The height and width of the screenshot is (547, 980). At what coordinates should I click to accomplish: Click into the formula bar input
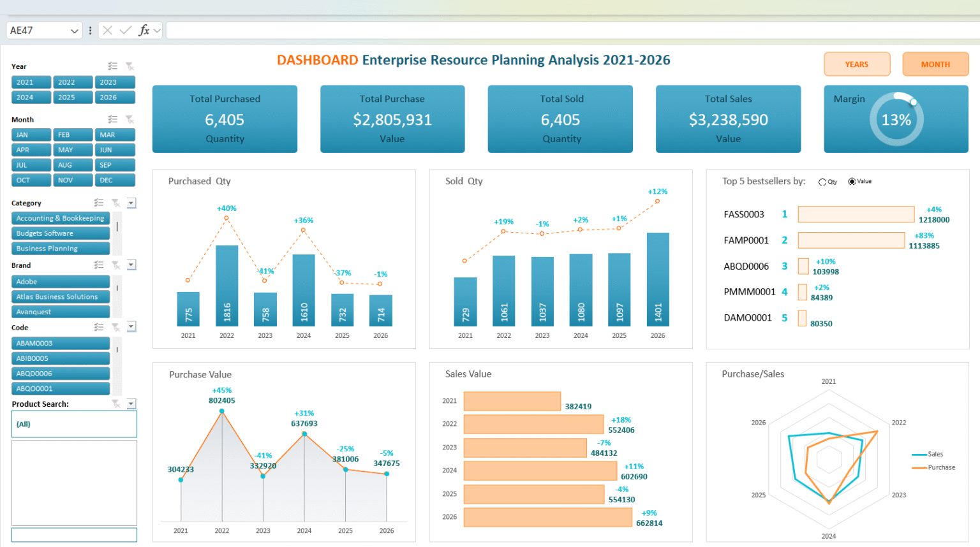[568, 31]
